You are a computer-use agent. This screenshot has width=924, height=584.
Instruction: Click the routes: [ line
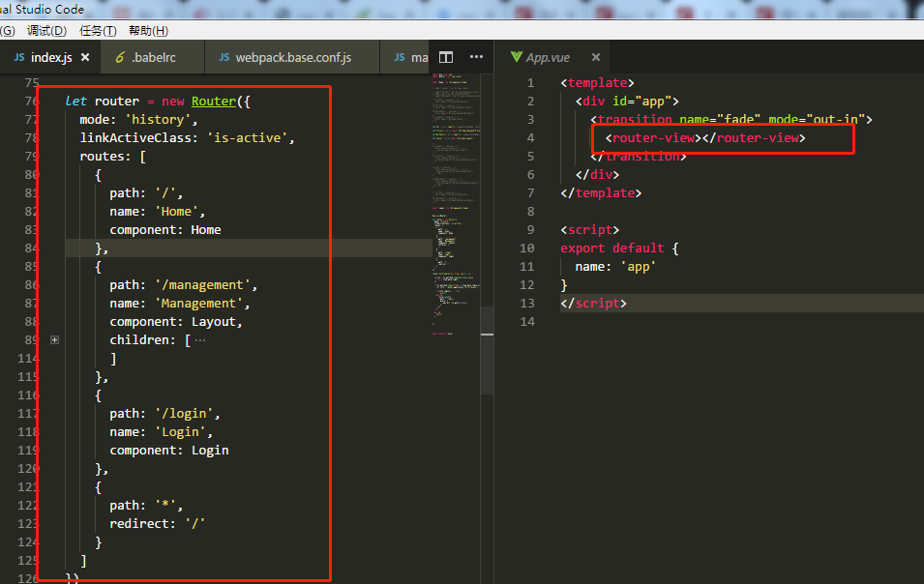click(112, 156)
